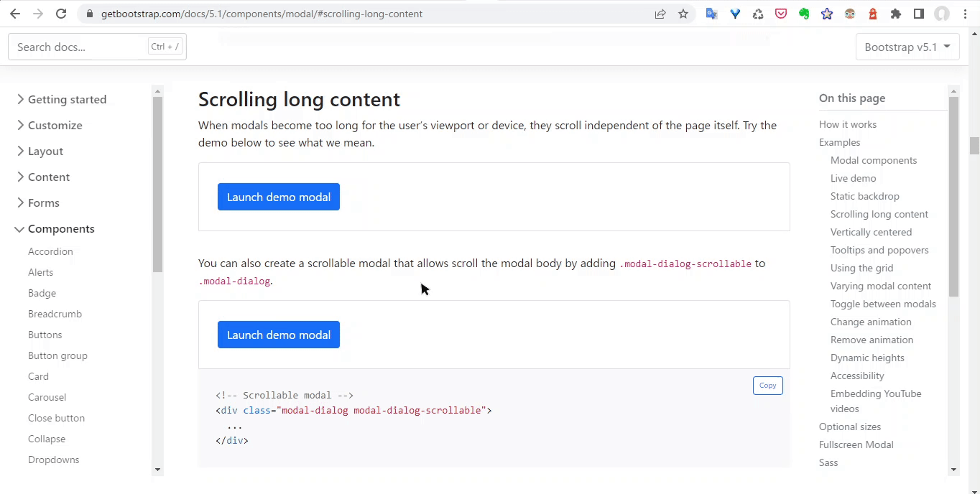Viewport: 980px width, 494px height.
Task: Expand the Customize sidebar section
Action: pos(50,125)
